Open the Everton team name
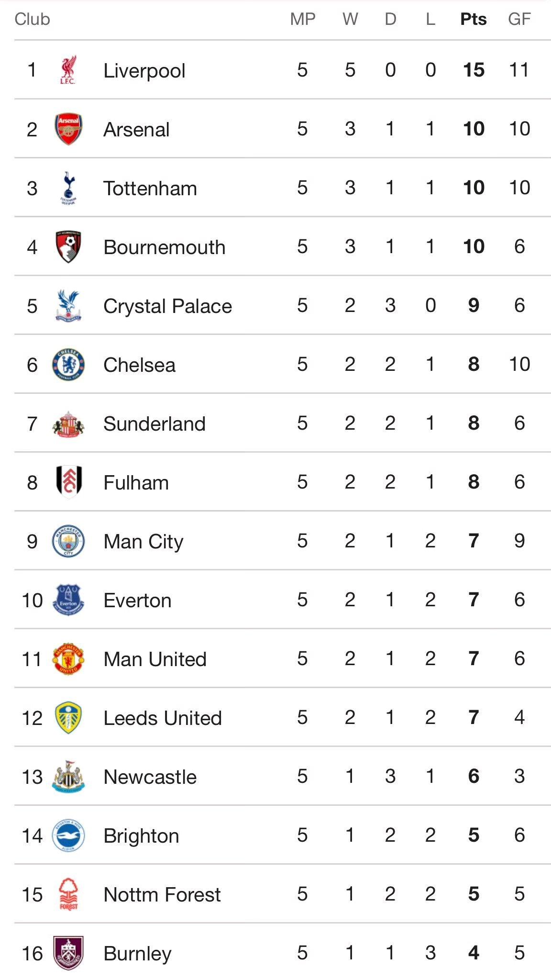The width and height of the screenshot is (551, 980). [x=138, y=601]
